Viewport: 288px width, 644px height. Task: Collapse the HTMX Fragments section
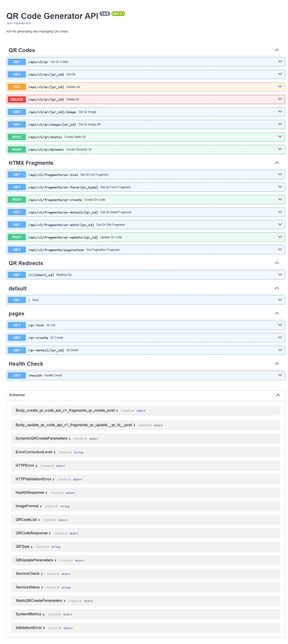coord(277,163)
